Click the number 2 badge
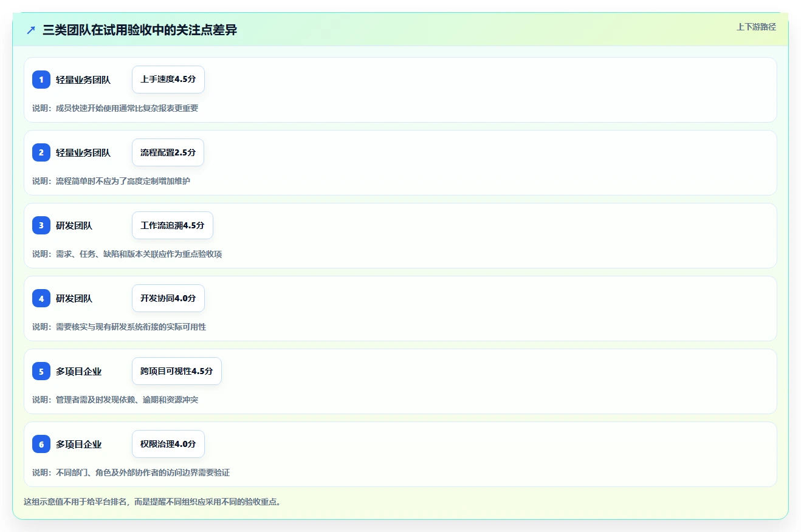This screenshot has height=532, width=801. tap(41, 152)
